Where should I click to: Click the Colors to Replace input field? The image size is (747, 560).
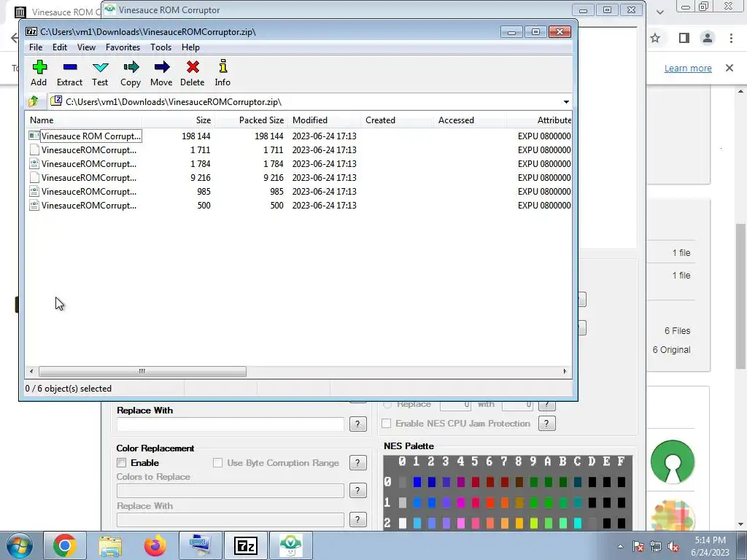tap(230, 491)
